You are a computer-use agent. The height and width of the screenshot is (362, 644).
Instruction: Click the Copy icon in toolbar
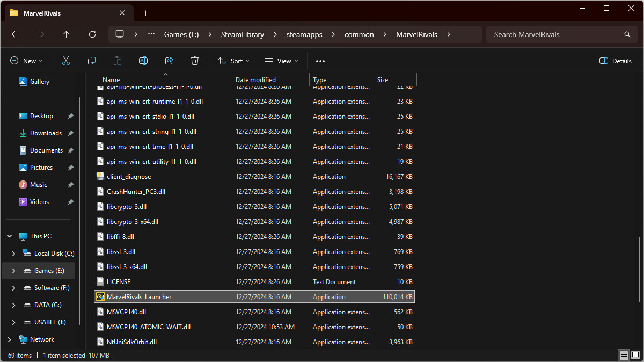click(x=92, y=61)
